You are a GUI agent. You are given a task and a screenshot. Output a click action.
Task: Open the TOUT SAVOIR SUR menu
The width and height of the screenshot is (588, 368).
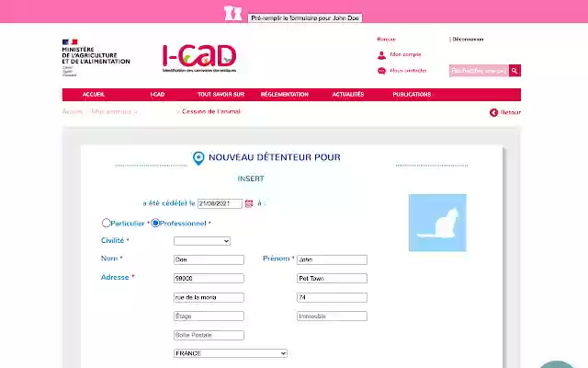(220, 95)
